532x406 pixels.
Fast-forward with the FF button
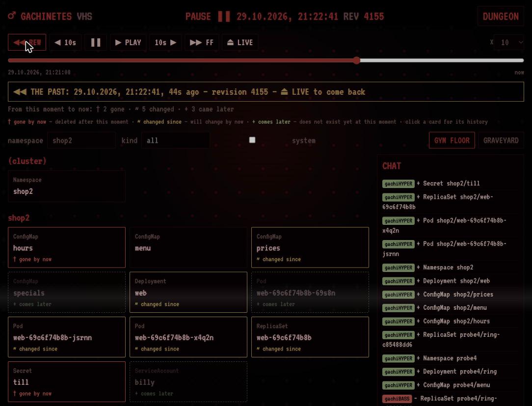[202, 42]
